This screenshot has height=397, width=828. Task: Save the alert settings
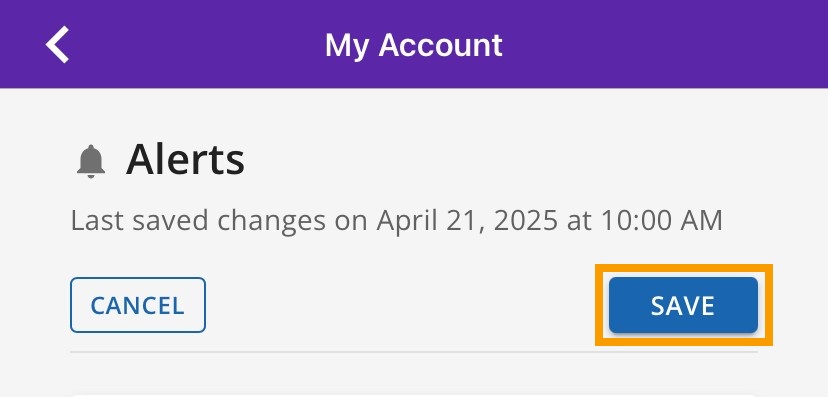coord(683,305)
